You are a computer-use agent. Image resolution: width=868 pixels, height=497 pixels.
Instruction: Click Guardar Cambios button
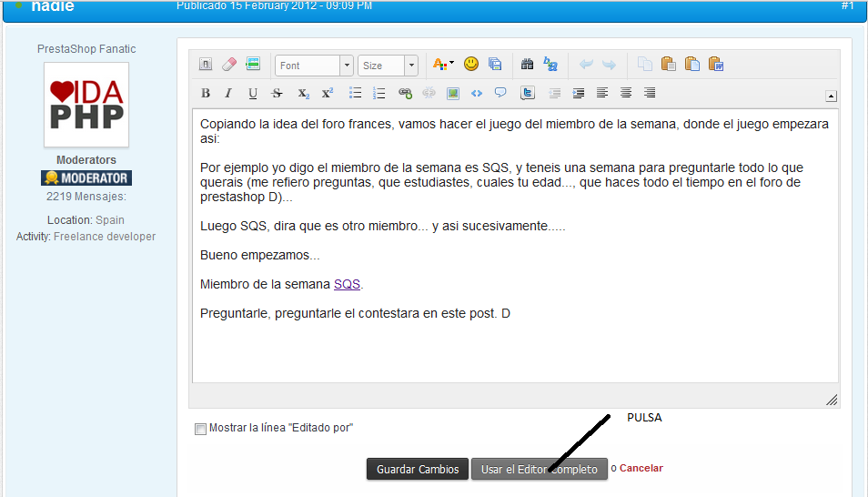click(x=418, y=469)
